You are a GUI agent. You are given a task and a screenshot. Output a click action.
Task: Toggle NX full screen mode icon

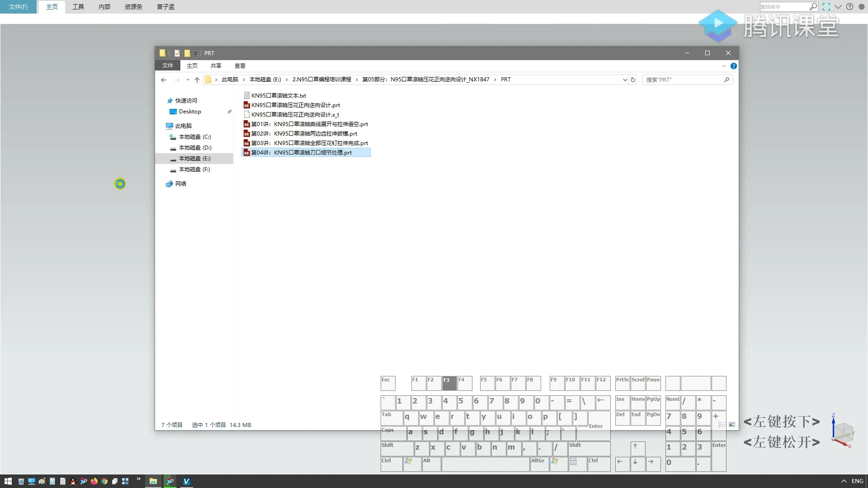[x=826, y=7]
